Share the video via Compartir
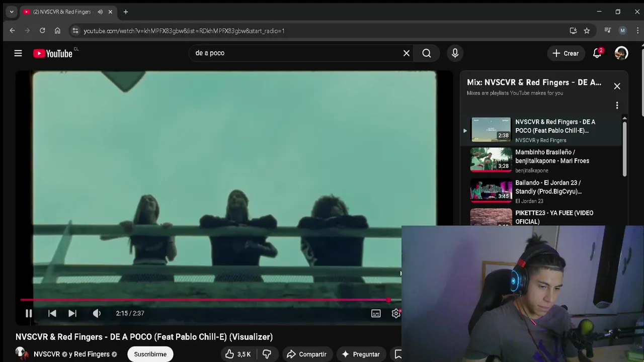The height and width of the screenshot is (362, 644). tap(306, 354)
